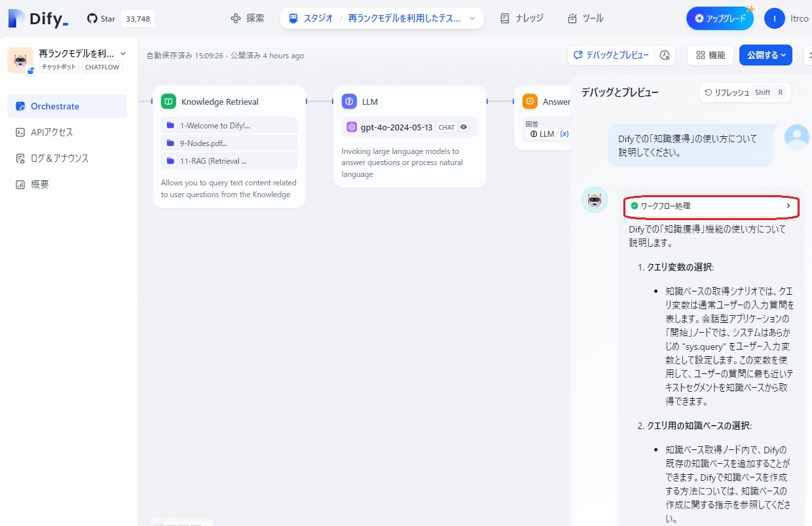The height and width of the screenshot is (526, 812).
Task: Select Orchestrate in the sidebar
Action: [x=67, y=106]
